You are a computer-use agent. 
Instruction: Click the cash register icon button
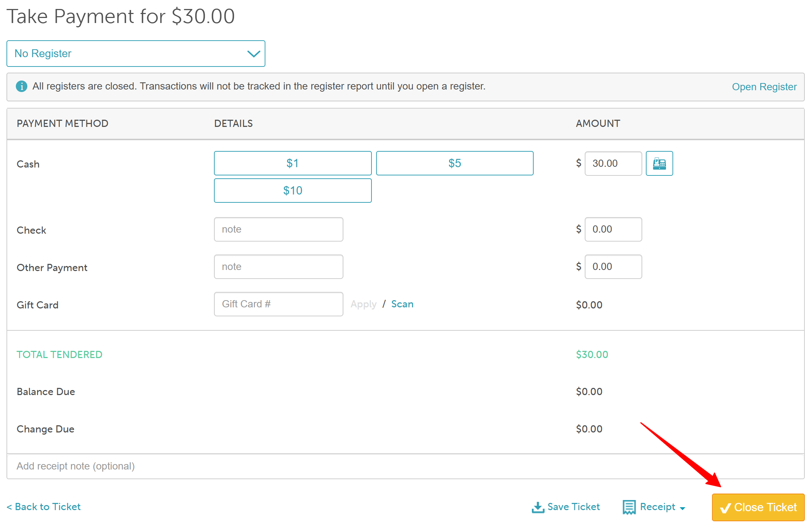point(659,164)
